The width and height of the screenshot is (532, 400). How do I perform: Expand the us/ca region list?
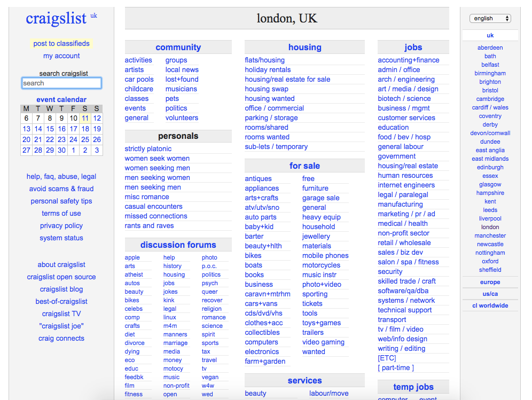coord(490,294)
